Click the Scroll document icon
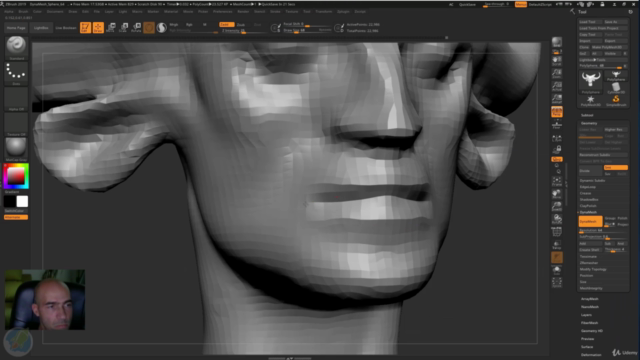Viewport: 640px width, 360px height. click(557, 61)
